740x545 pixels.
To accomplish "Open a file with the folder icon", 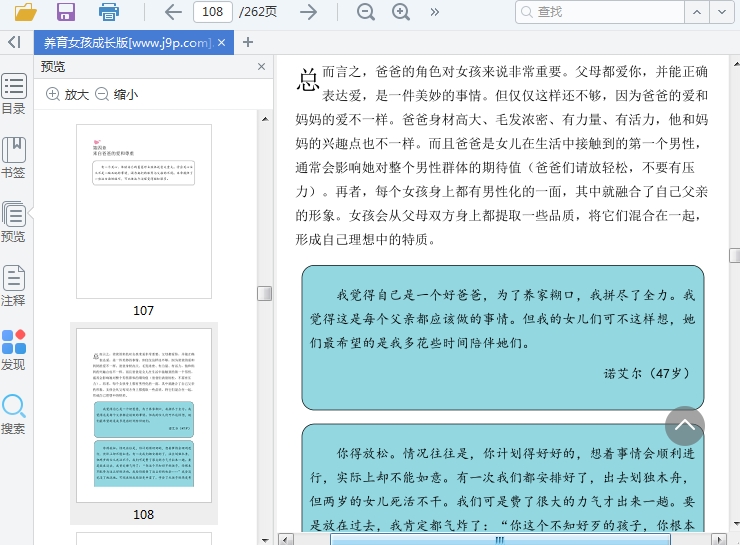I will (x=25, y=12).
